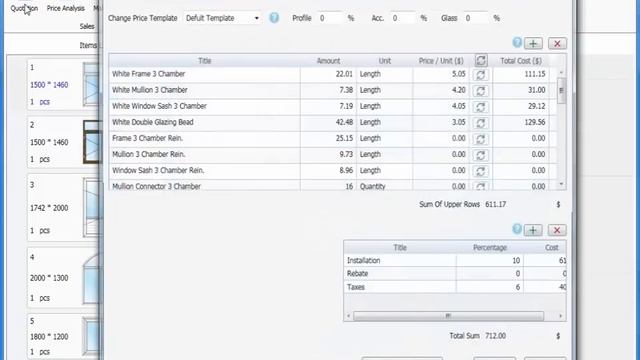
Task: Refresh the price for White Mullion 3 Chamber
Action: pyautogui.click(x=481, y=91)
